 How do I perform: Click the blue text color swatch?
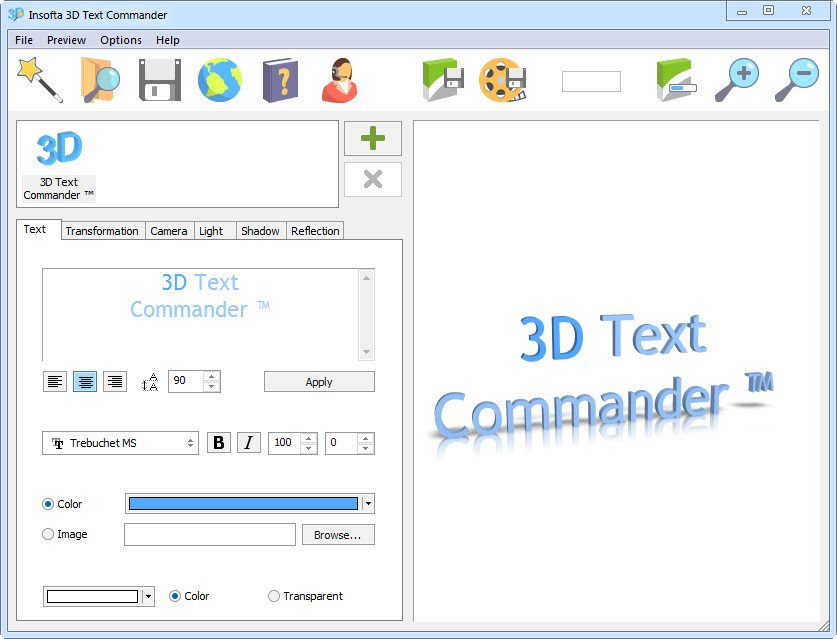point(243,503)
